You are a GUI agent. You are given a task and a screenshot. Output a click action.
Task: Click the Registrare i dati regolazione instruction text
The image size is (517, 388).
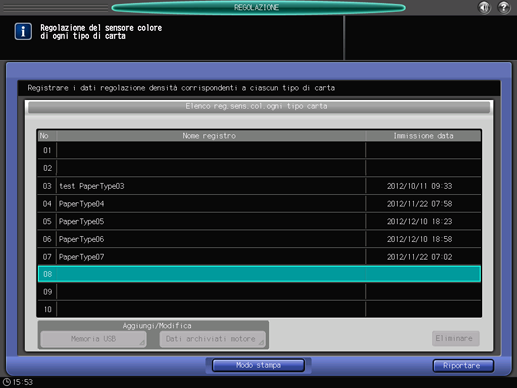click(181, 88)
